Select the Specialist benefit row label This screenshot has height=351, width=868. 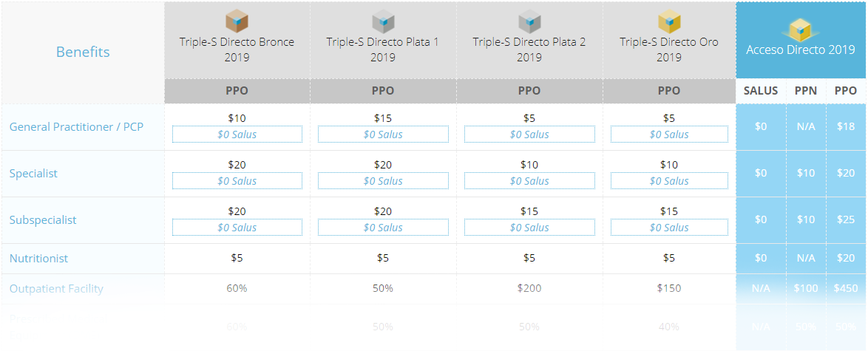(x=33, y=174)
